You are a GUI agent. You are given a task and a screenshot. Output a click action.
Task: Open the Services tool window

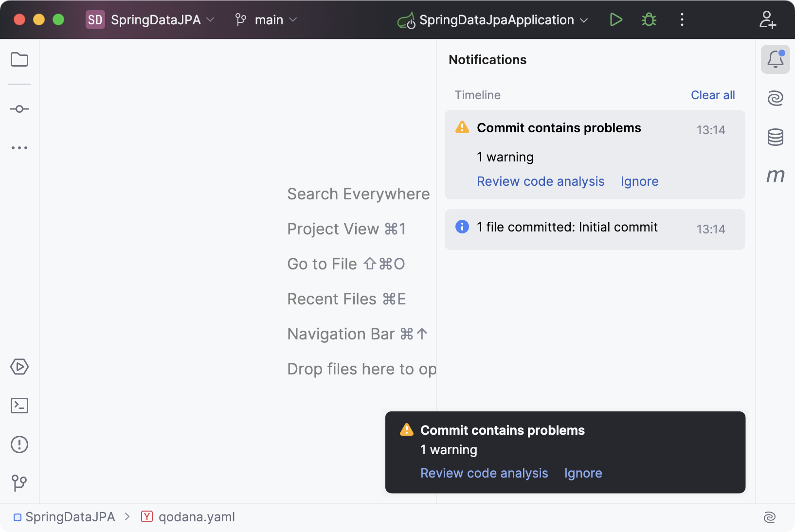(x=19, y=367)
